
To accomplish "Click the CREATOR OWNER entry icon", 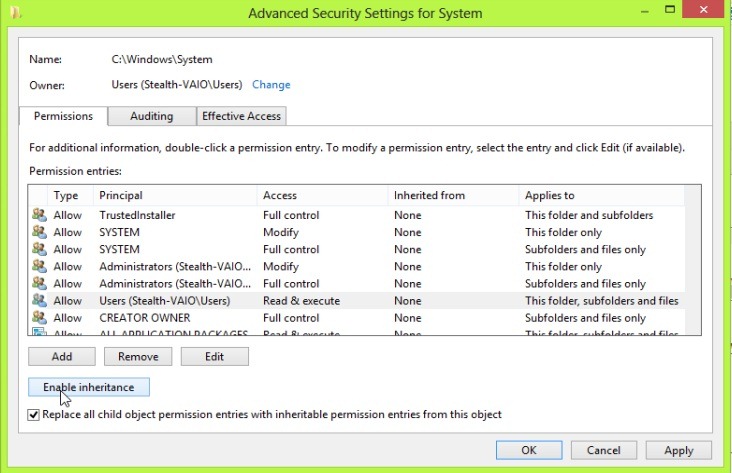I will (x=39, y=318).
